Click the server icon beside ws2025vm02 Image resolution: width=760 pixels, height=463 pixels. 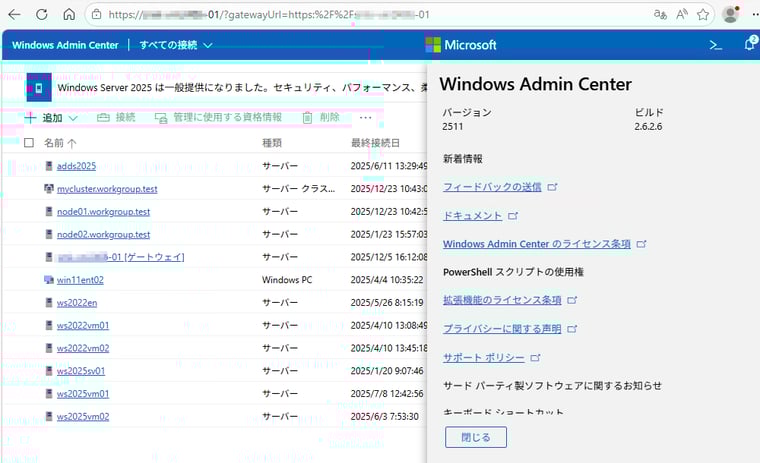point(48,416)
